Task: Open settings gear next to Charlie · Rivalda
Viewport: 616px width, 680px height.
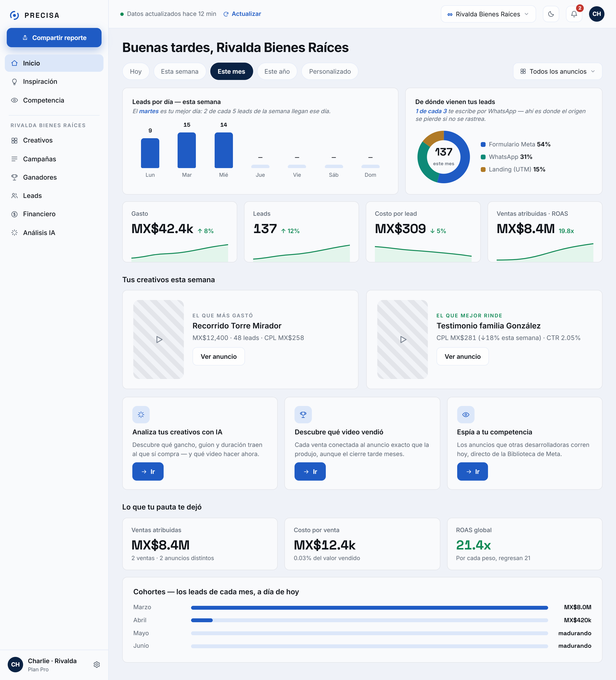Action: click(x=97, y=664)
